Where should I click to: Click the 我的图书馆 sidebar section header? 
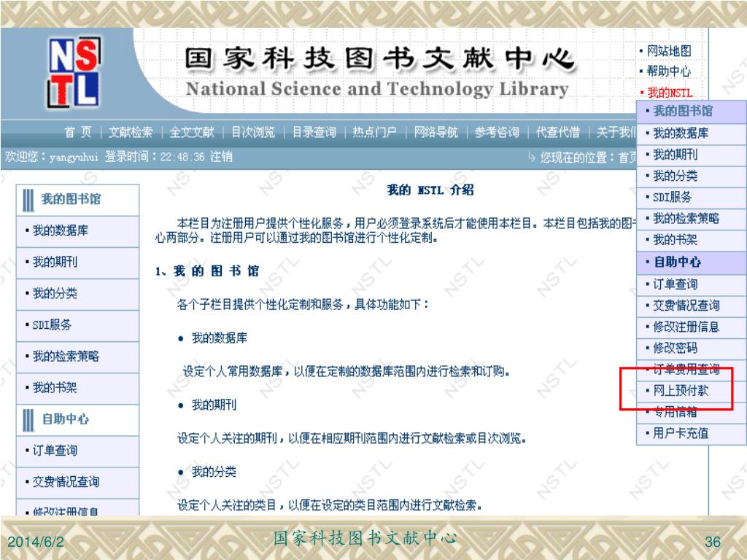[x=77, y=200]
